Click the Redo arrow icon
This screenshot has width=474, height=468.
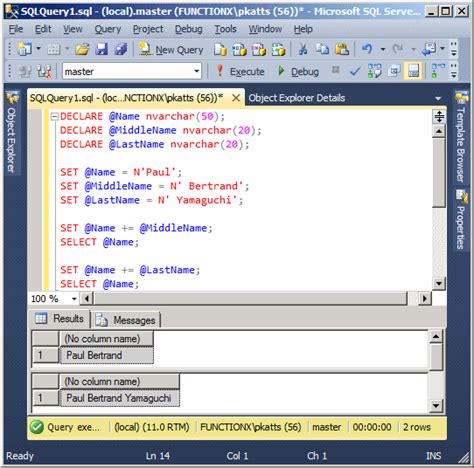tap(397, 49)
